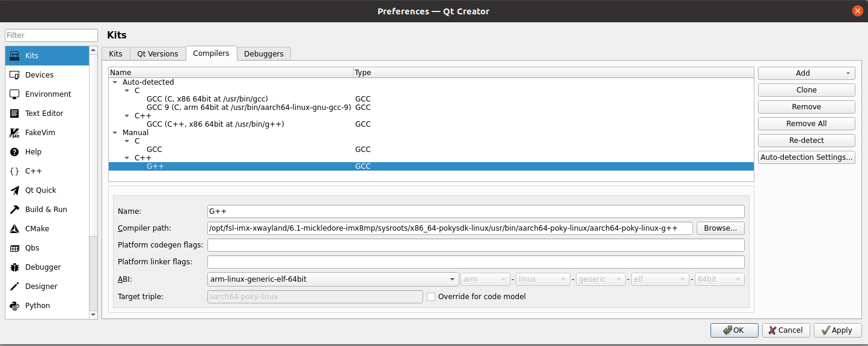Viewport: 868px width, 346px height.
Task: Collapse the C++ group under Manual
Action: pyautogui.click(x=126, y=157)
